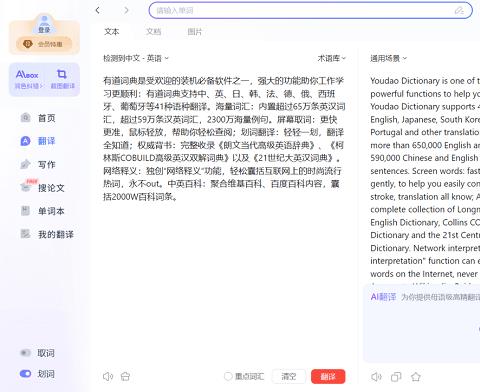Favorite the translation with star icon
Viewport: 480px width, 392px height.
[x=416, y=377]
